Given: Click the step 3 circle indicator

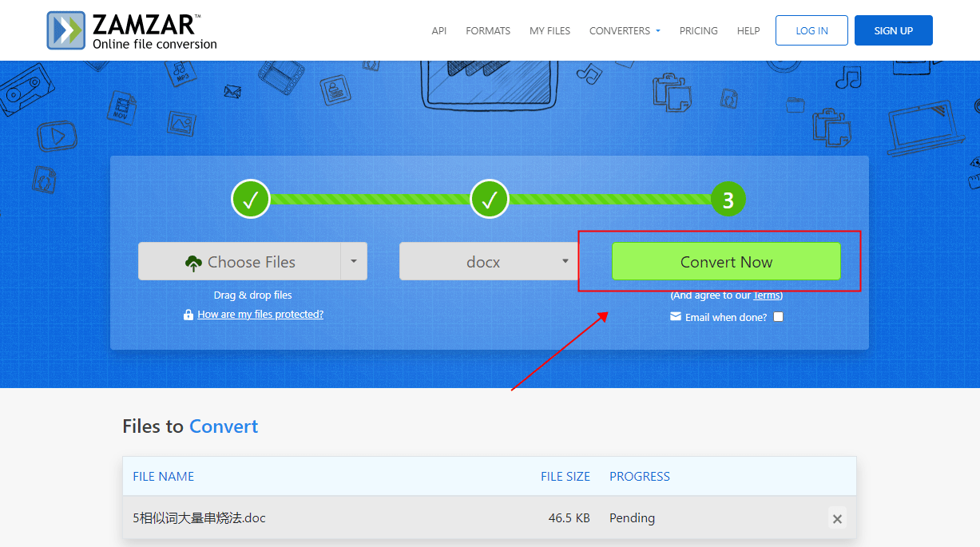Looking at the screenshot, I should click(x=728, y=200).
